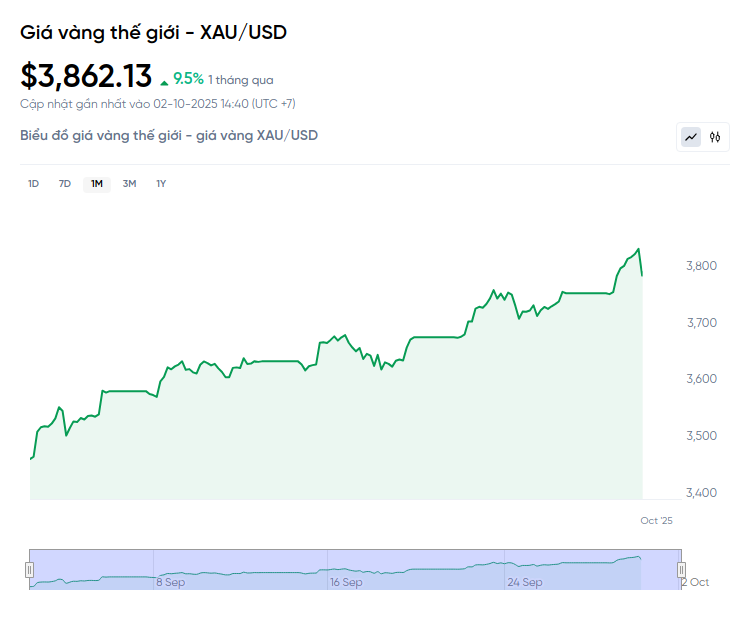This screenshot has height=634, width=750.
Task: Select the 1M time range
Action: coord(97,184)
